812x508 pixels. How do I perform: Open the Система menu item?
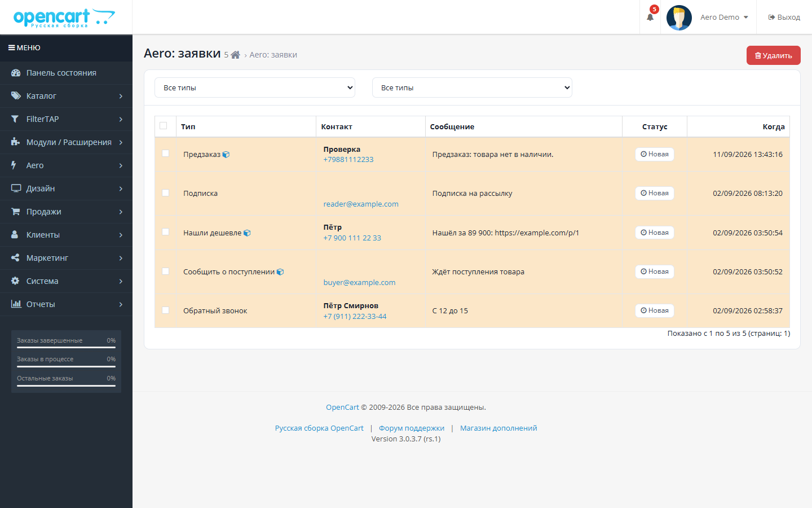66,281
